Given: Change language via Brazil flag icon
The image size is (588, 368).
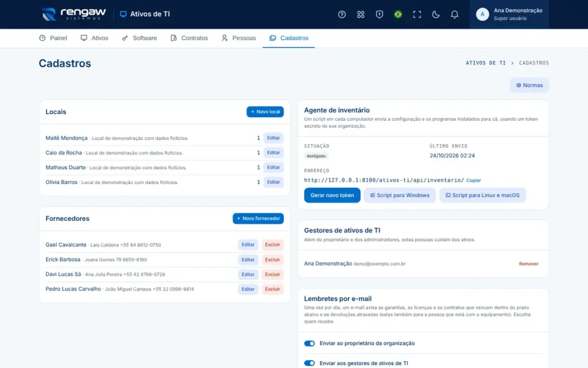Looking at the screenshot, I should tap(398, 14).
